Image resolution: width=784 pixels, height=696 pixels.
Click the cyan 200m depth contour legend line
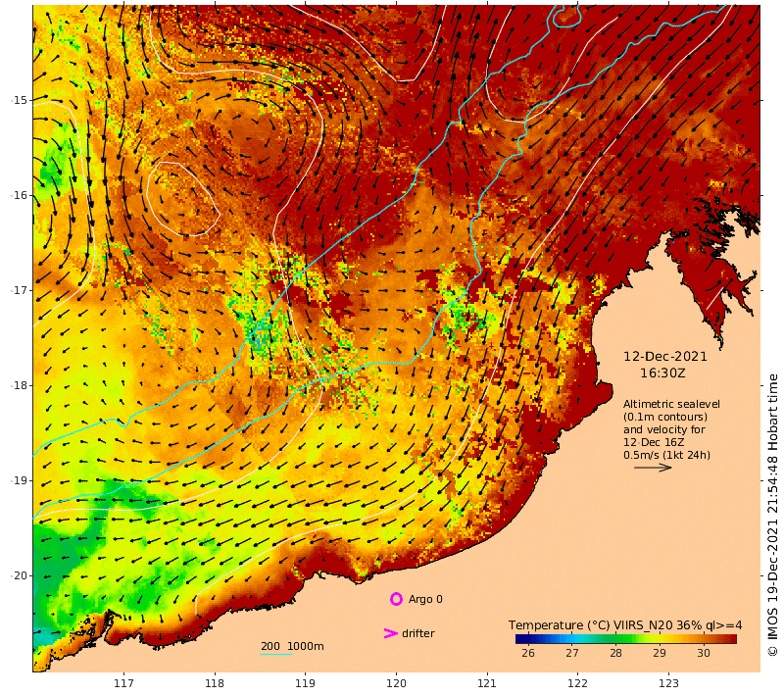pos(276,654)
